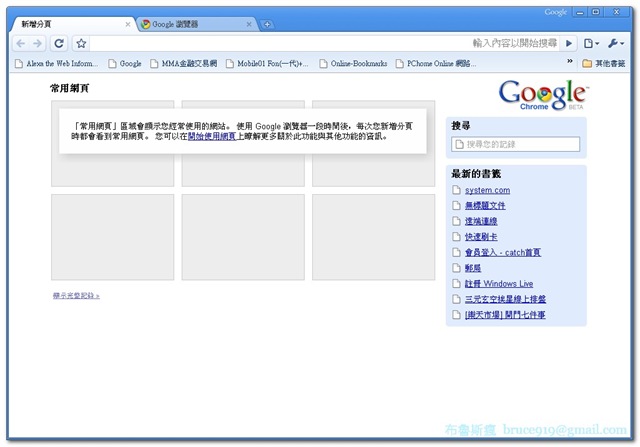Open the [樂天市場] 開門七件事 bookmark
Image resolution: width=640 pixels, height=447 pixels.
click(505, 314)
